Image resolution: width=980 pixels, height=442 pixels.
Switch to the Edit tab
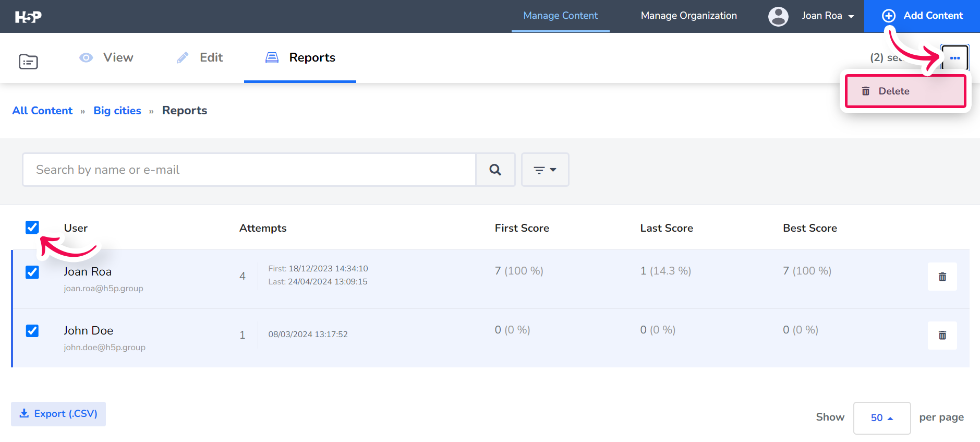click(x=200, y=57)
